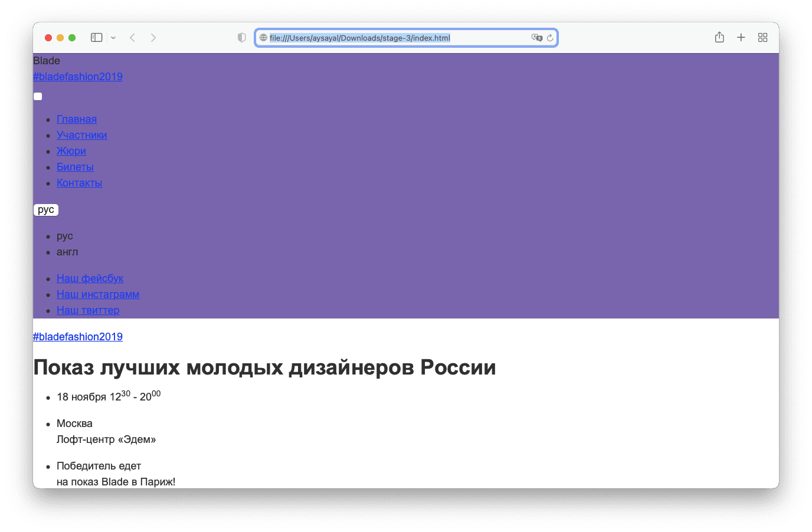812x532 pixels.
Task: Toggle the Safari sidebar icon
Action: coord(97,38)
